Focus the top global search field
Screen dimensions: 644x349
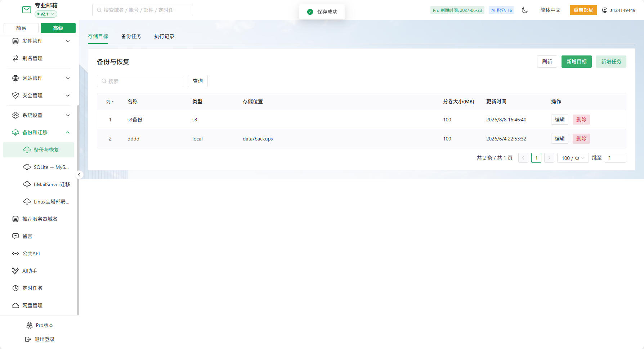[143, 10]
